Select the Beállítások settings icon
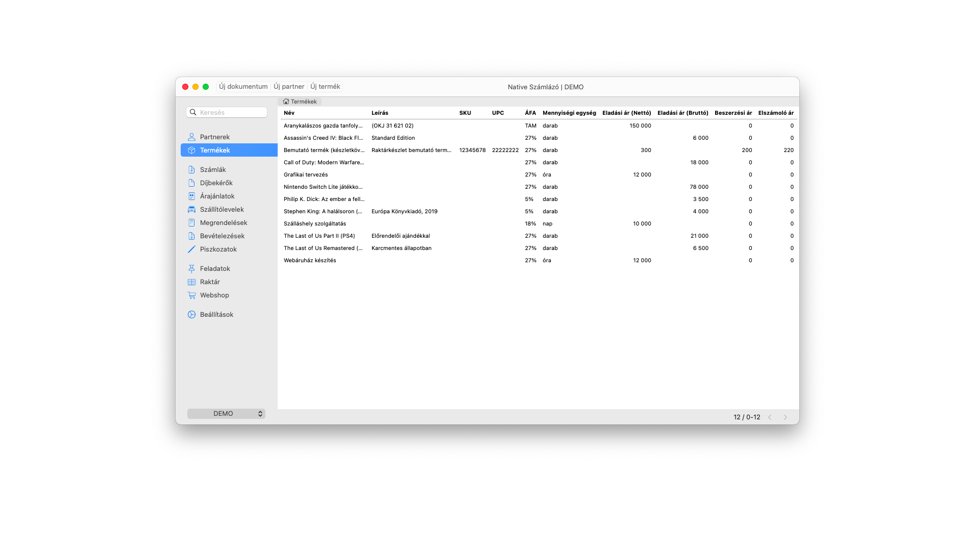This screenshot has width=980, height=551. [191, 314]
